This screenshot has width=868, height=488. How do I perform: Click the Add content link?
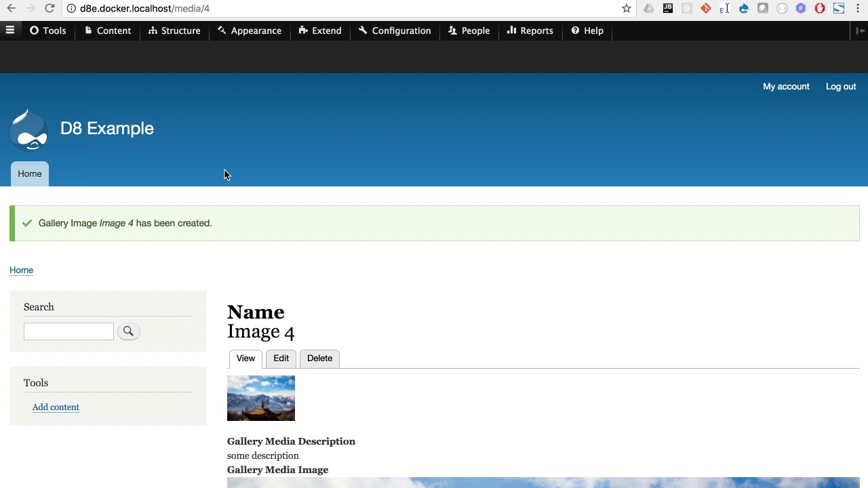56,407
